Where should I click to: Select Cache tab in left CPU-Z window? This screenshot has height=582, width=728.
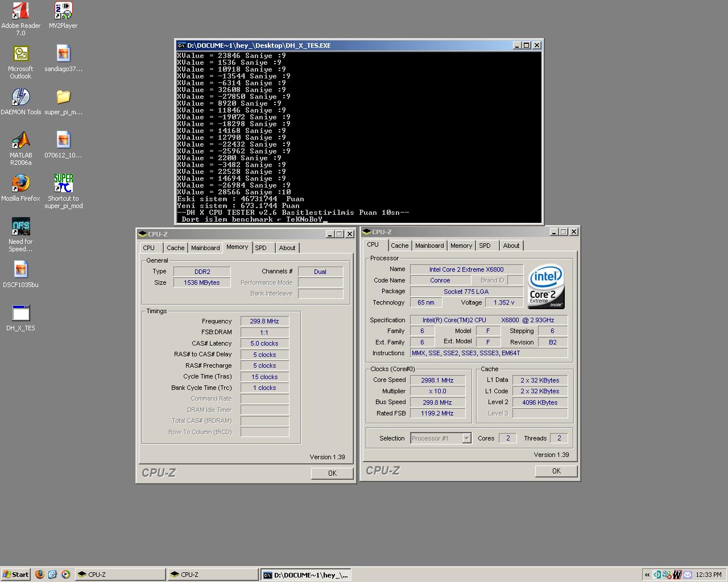(175, 248)
